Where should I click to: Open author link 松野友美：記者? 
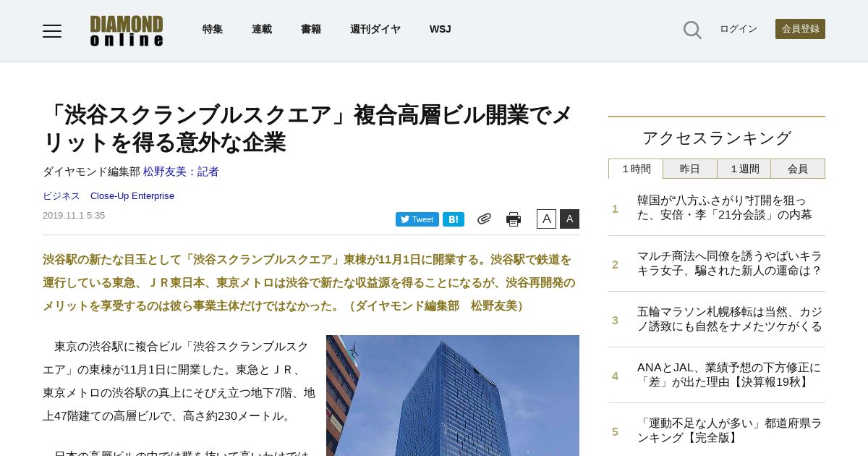181,172
